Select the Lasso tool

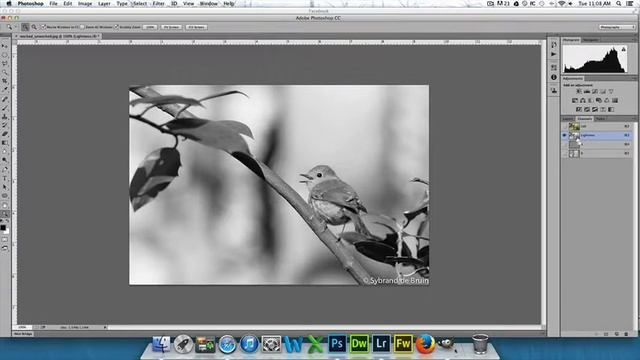point(5,64)
